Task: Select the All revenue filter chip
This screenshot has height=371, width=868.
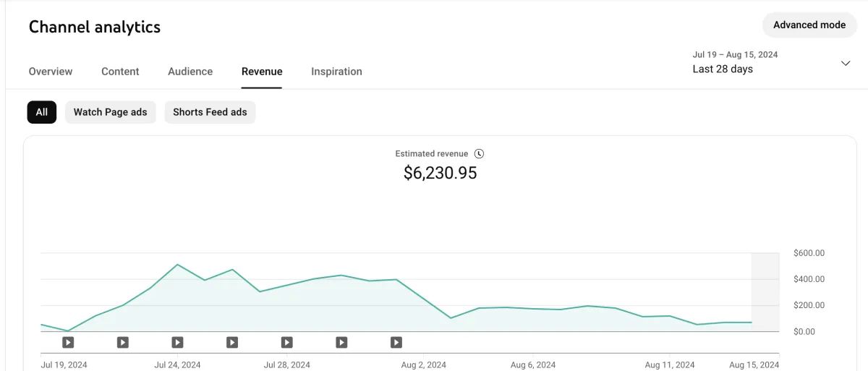Action: (x=42, y=112)
